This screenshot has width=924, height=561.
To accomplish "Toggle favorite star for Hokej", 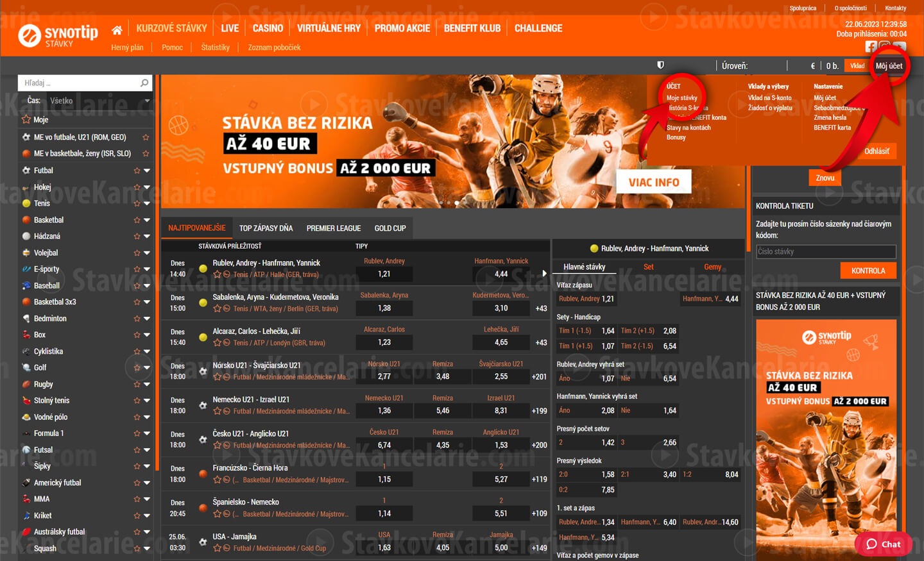I will click(x=137, y=187).
